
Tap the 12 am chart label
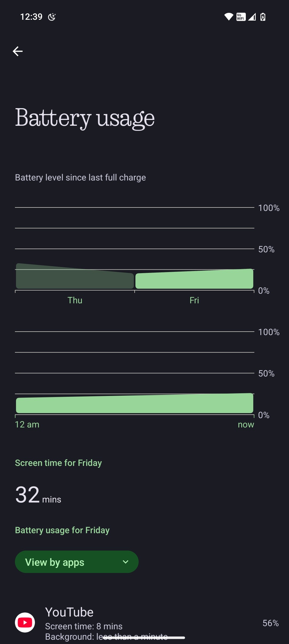(x=27, y=425)
